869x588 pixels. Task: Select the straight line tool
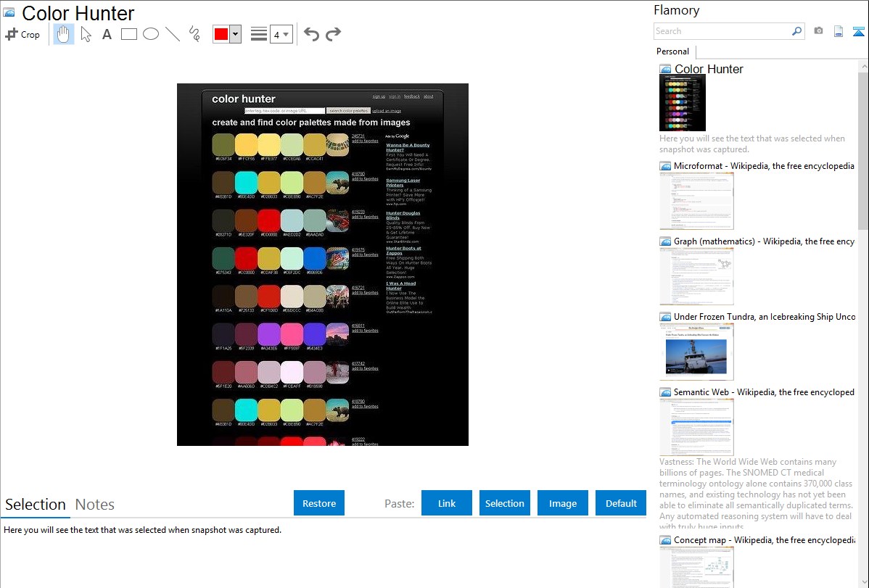173,34
